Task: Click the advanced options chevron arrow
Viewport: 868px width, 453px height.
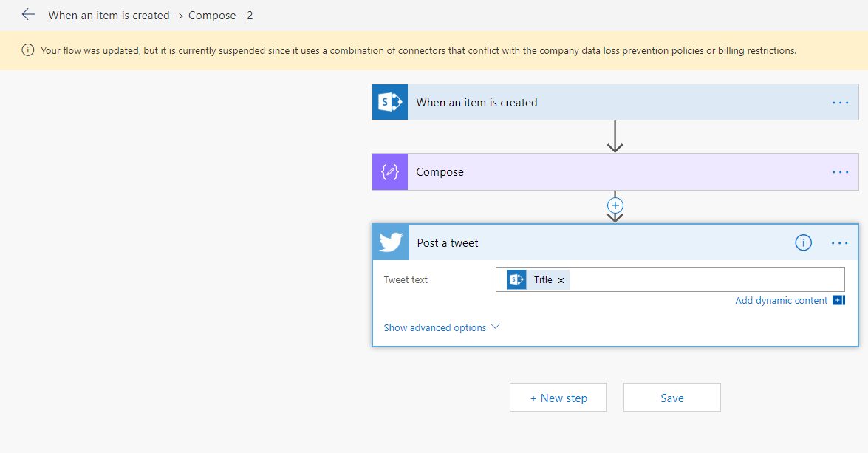Action: (x=496, y=327)
